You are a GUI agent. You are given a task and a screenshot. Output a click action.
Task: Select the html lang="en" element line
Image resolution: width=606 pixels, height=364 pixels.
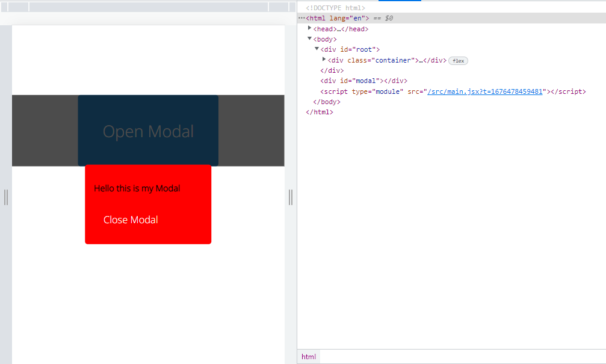tap(451, 18)
